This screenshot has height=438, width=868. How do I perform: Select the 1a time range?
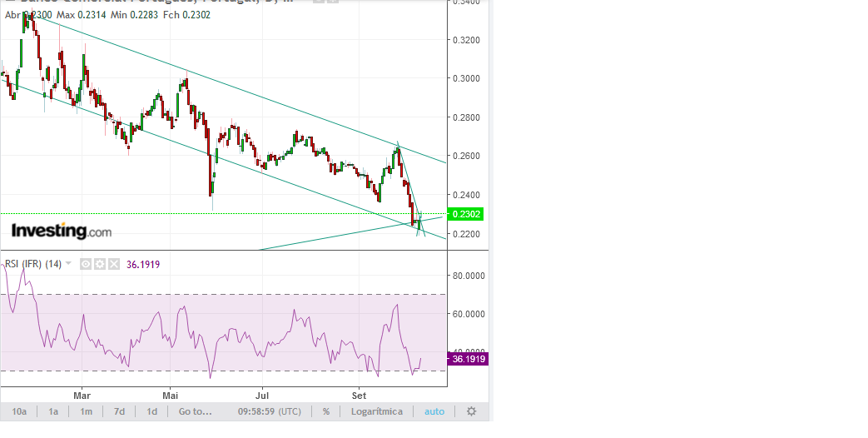tap(53, 411)
